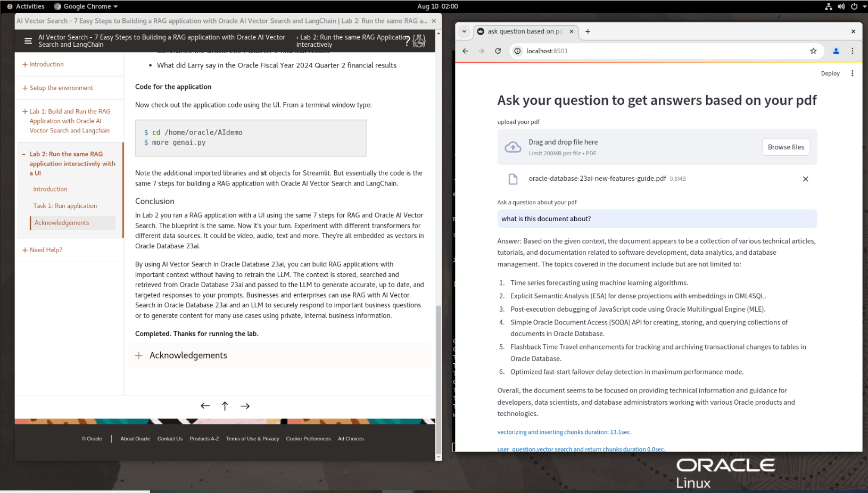Go back in localhost browser window
This screenshot has width=868, height=493.
[465, 51]
